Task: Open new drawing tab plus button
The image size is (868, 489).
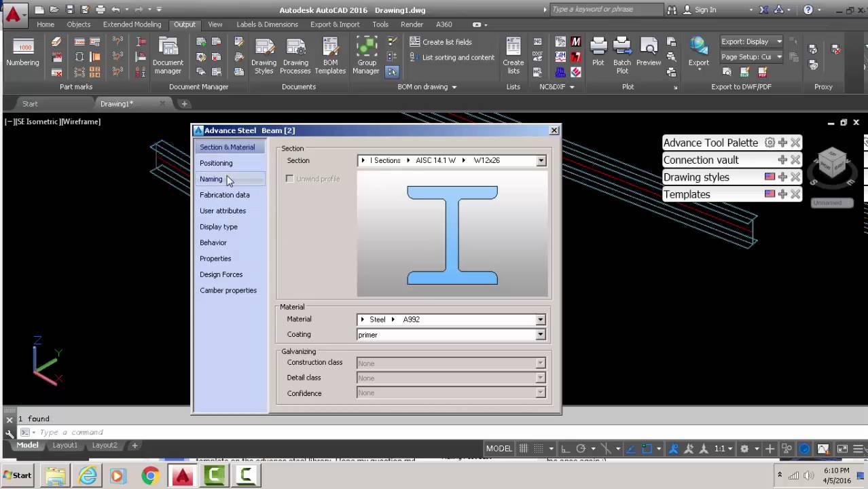Action: point(184,104)
